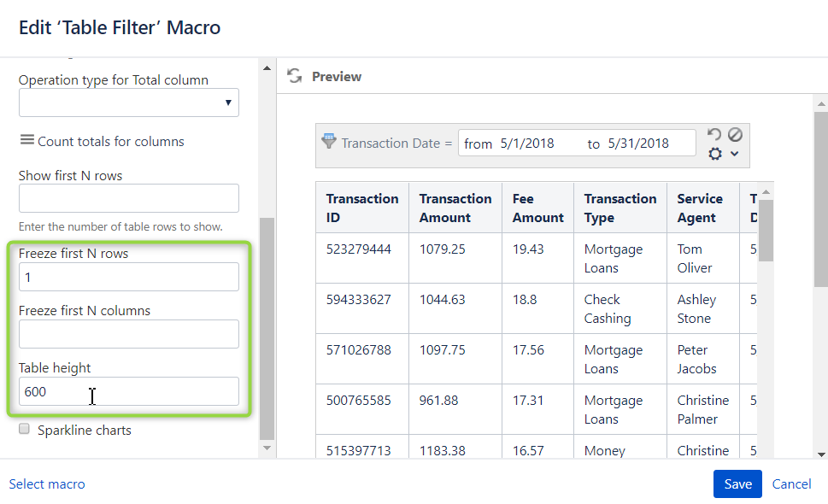Click the Transaction Date to date field

pyautogui.click(x=638, y=144)
